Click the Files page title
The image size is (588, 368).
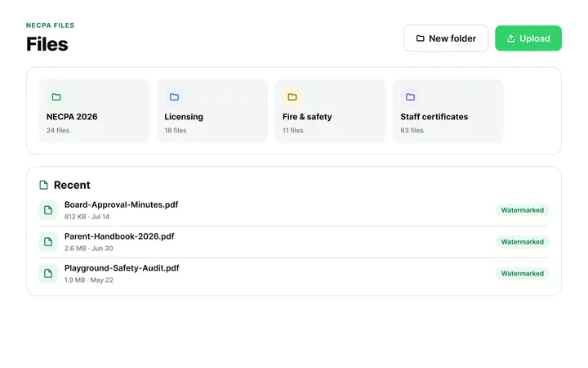(x=47, y=44)
